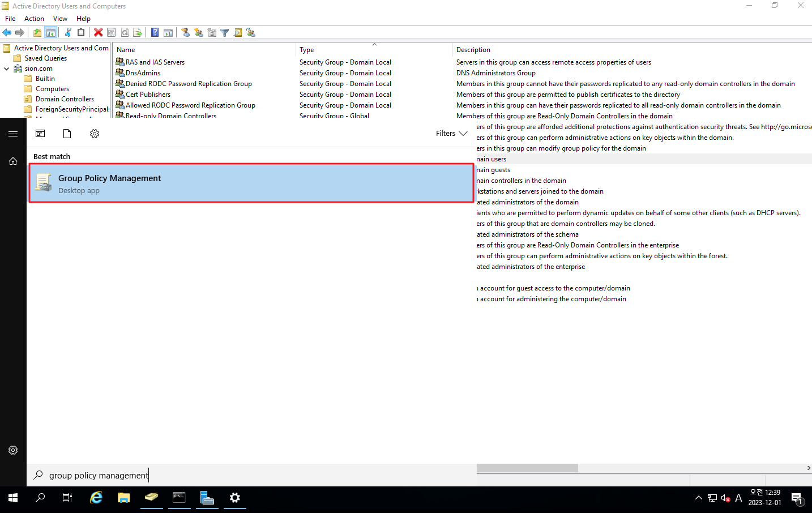Find objects in Active Directory icon
Image resolution: width=812 pixels, height=513 pixels.
tap(238, 33)
